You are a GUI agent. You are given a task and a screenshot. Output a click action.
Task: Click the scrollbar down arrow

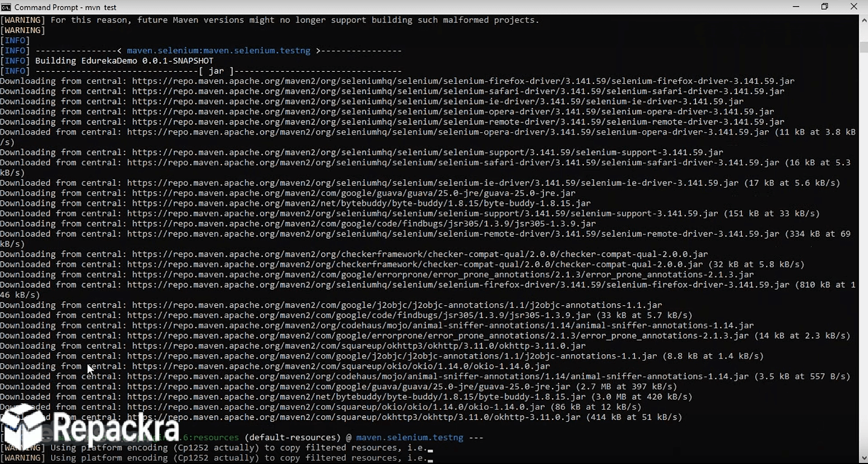[x=863, y=459]
